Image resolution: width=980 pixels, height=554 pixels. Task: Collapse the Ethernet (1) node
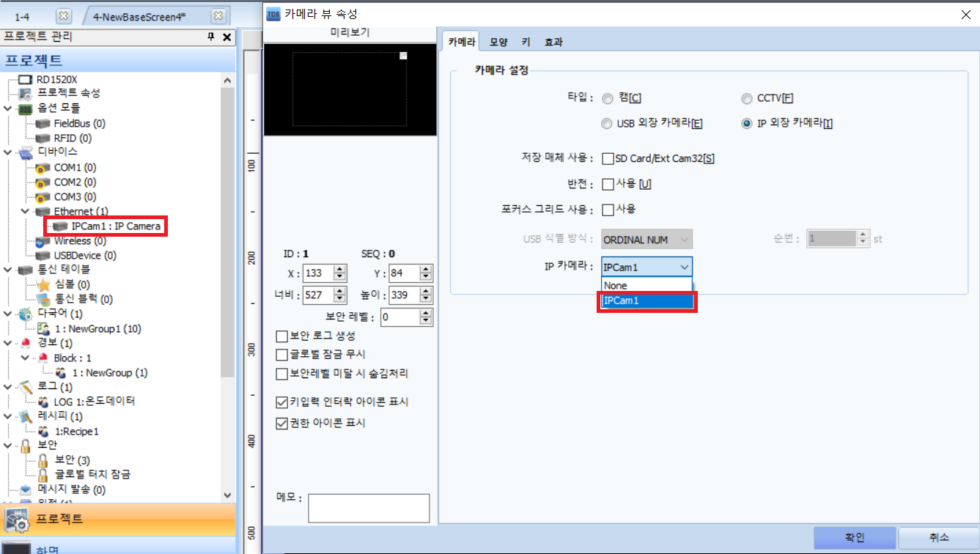pyautogui.click(x=25, y=211)
